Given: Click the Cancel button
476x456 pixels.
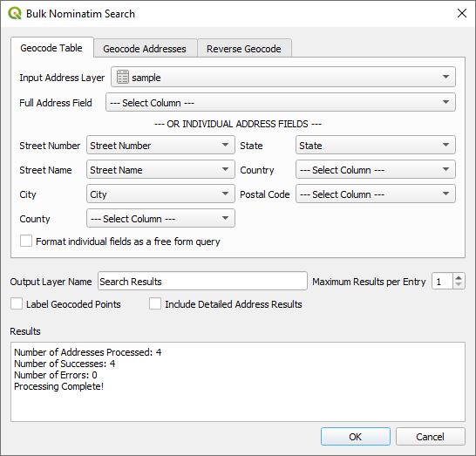Looking at the screenshot, I should click(430, 437).
